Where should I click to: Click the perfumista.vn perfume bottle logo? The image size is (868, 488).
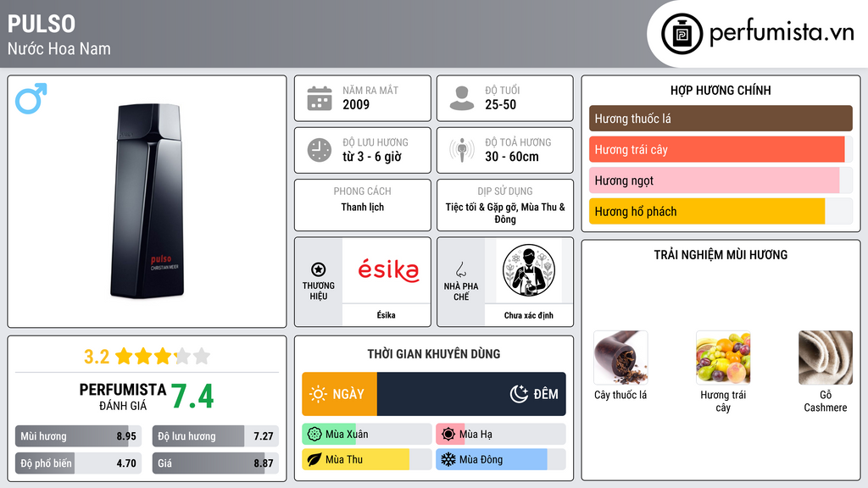[682, 34]
